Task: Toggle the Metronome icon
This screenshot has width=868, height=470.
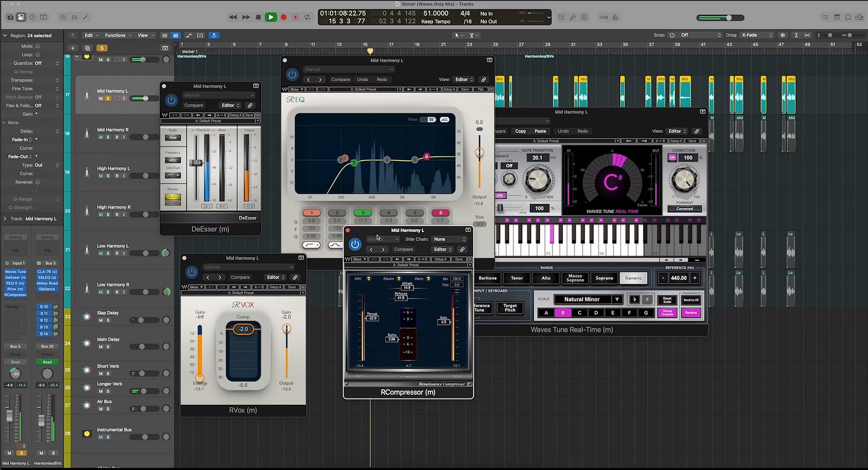Action: pos(615,17)
